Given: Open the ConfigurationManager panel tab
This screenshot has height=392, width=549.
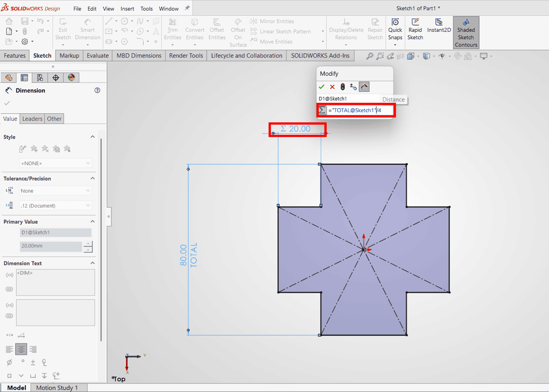Looking at the screenshot, I should point(40,78).
